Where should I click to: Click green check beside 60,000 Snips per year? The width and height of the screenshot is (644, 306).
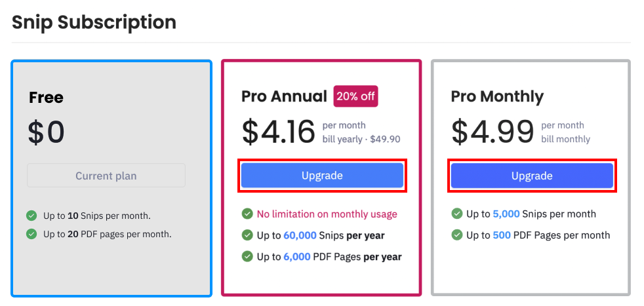pyautogui.click(x=247, y=235)
